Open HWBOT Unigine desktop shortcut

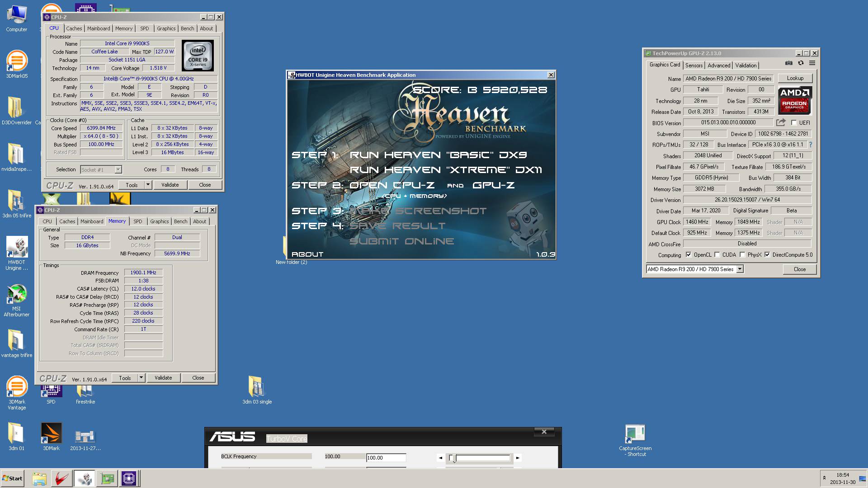17,253
